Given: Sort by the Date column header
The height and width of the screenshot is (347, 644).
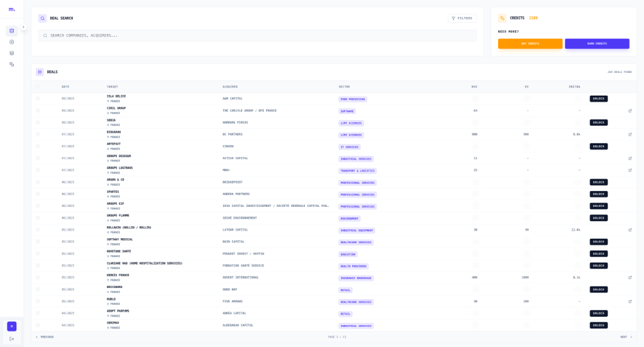Looking at the screenshot, I should point(65,87).
